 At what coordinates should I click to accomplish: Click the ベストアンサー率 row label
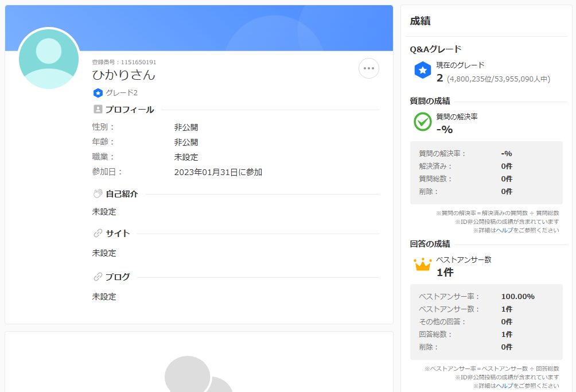coord(449,297)
